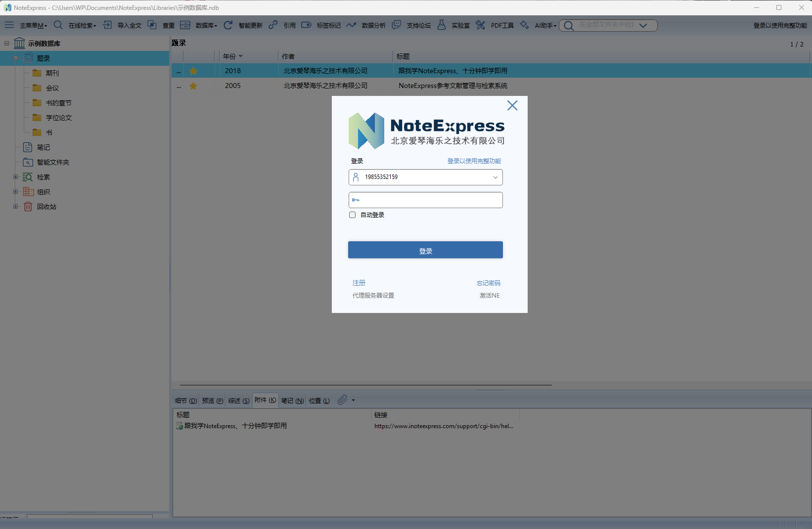812x529 pixels.
Task: Click the database (数据库) icon
Action: pyautogui.click(x=185, y=25)
